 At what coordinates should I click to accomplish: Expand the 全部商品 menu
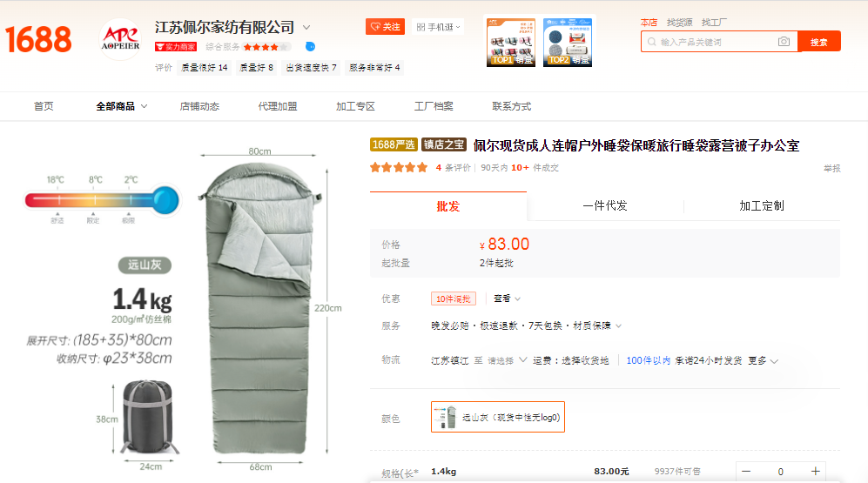coord(121,106)
